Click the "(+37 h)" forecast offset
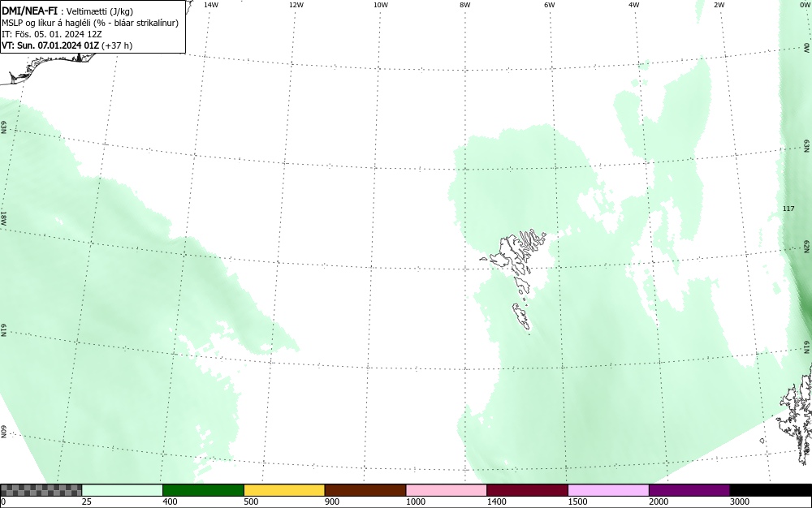 (x=117, y=45)
